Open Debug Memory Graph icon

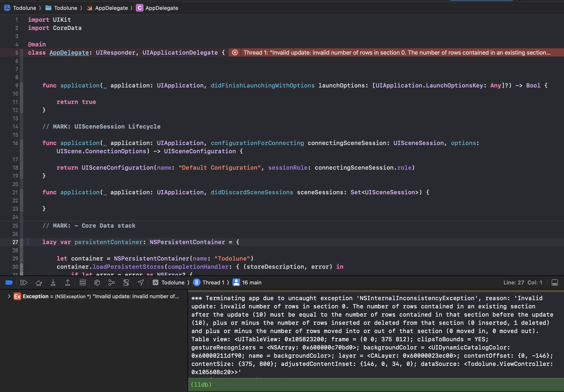coord(111,283)
